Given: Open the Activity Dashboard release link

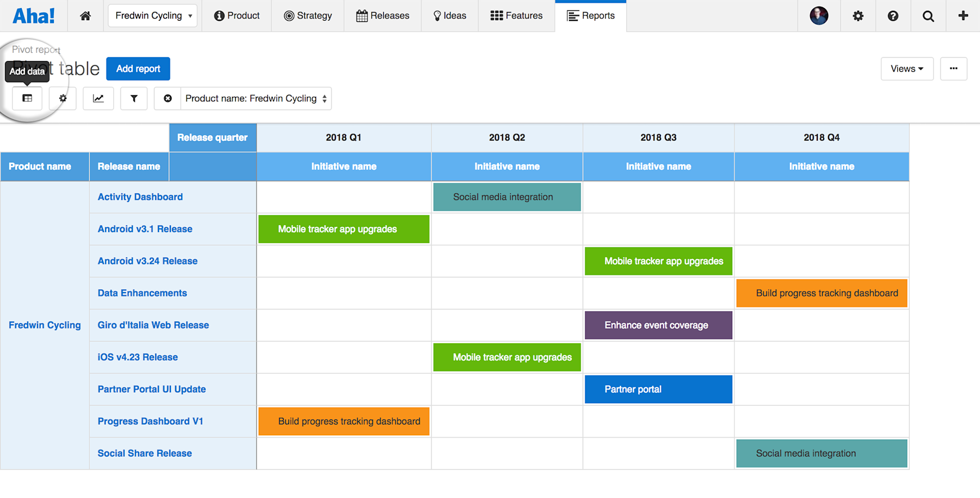Looking at the screenshot, I should 140,197.
